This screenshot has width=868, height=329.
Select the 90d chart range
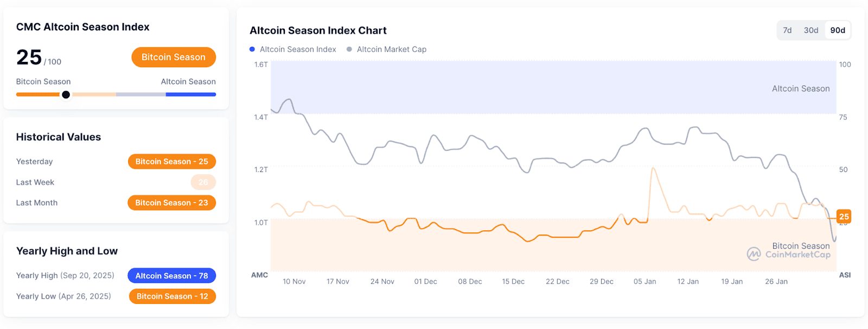click(838, 30)
